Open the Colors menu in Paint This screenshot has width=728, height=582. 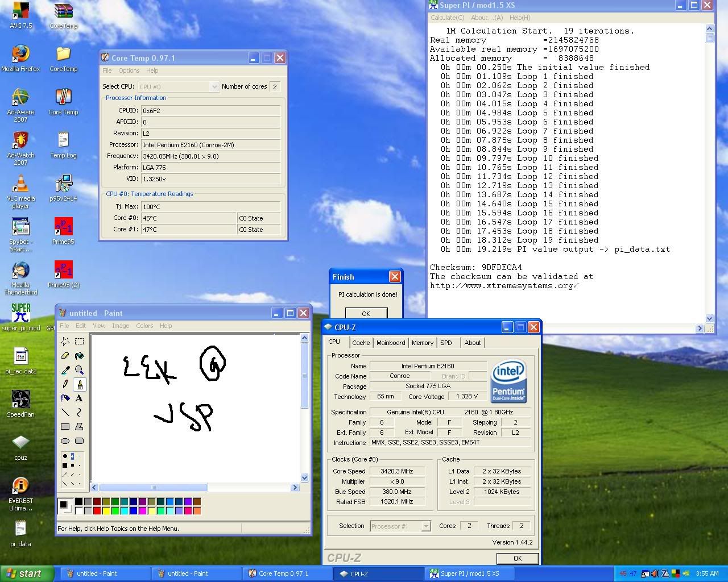pyautogui.click(x=144, y=326)
